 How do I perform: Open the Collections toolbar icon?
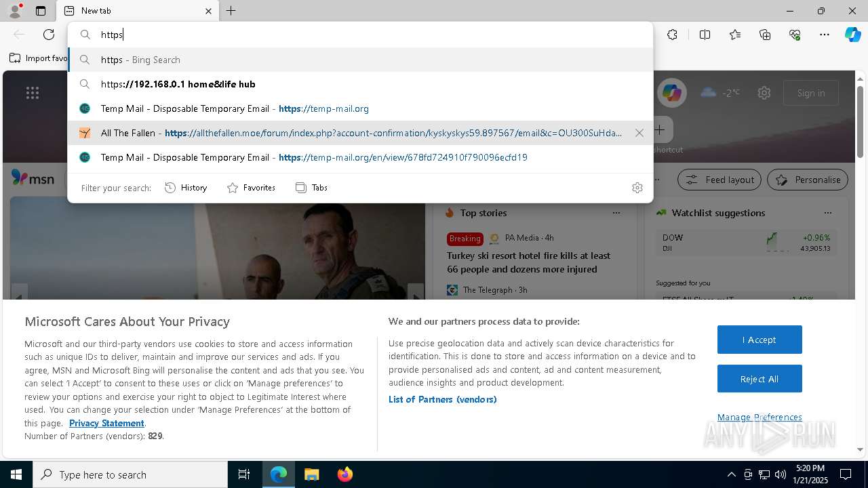[x=765, y=35]
